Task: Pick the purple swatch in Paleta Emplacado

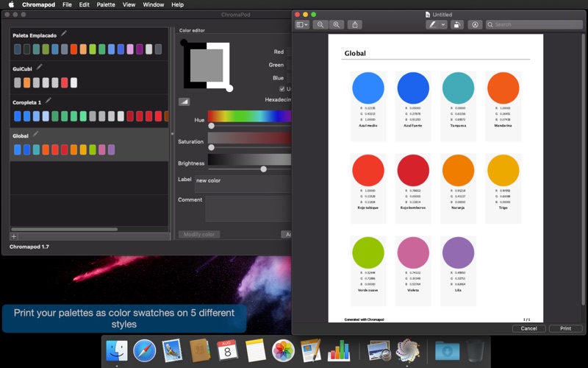Action: coord(140,49)
